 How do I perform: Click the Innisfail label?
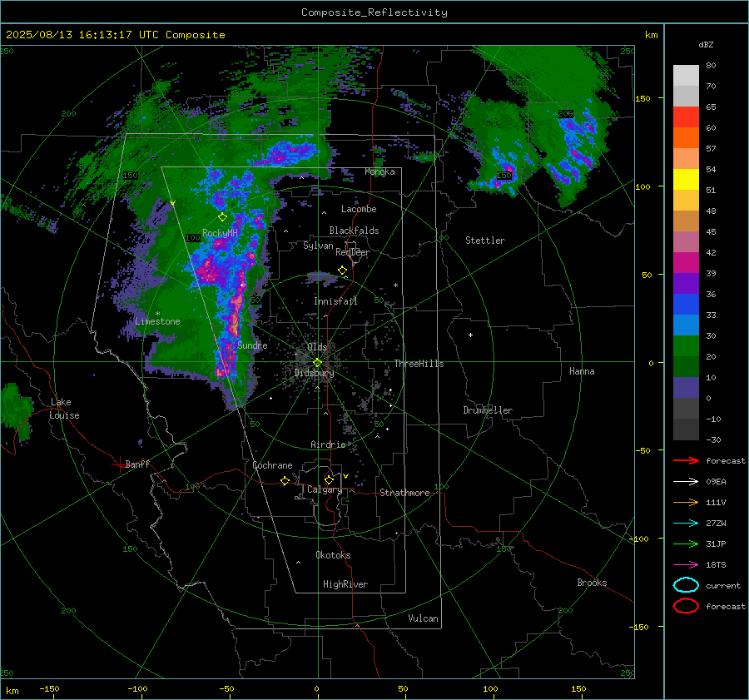(x=335, y=301)
